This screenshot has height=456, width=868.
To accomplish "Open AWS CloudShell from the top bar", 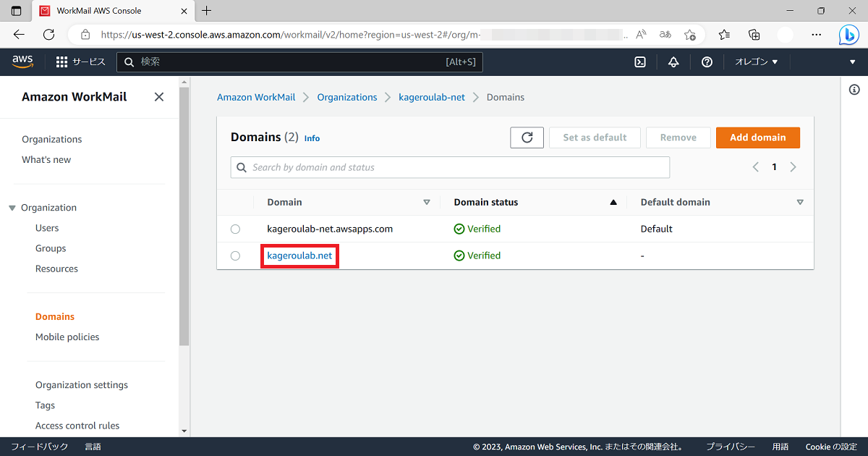I will [639, 62].
